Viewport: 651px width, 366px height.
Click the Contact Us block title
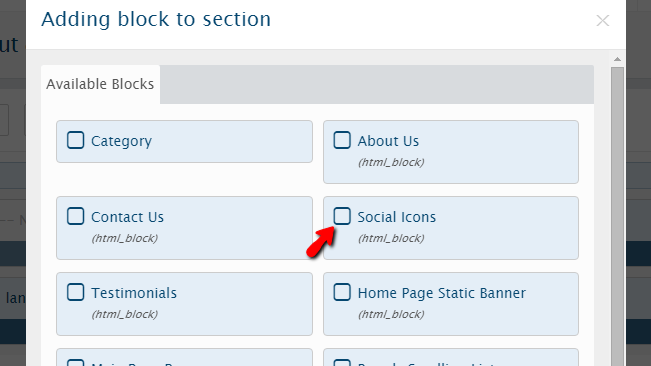click(x=127, y=217)
